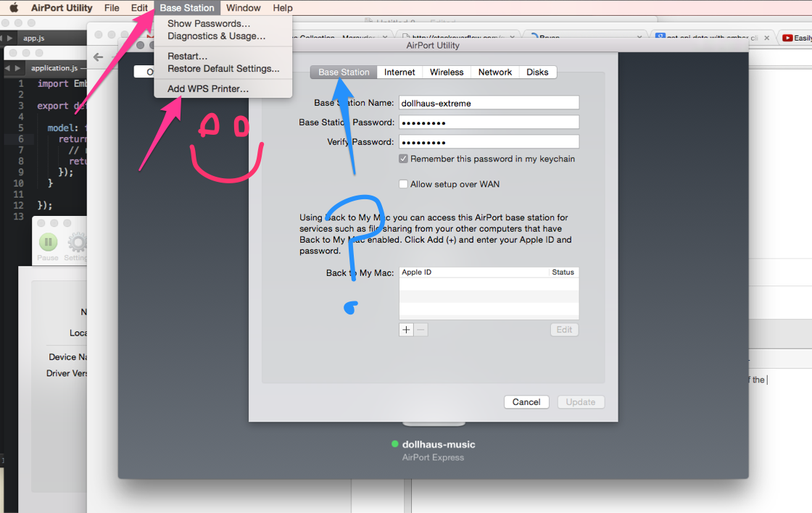Click the forward arrow beside application.js
This screenshot has width=812, height=513.
(x=17, y=68)
